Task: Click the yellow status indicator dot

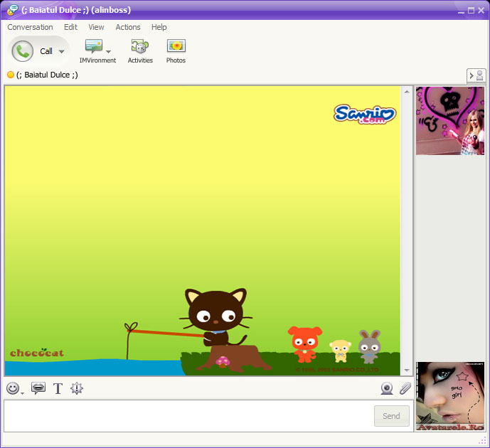Action: 11,75
